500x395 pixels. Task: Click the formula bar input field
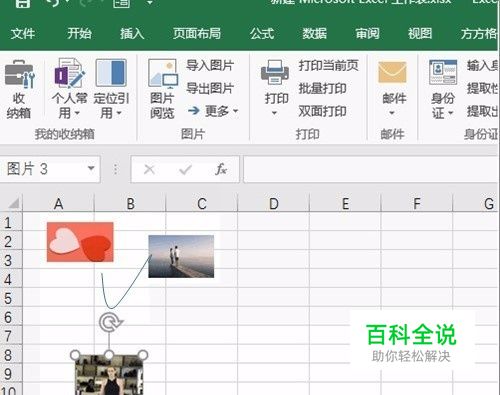371,169
